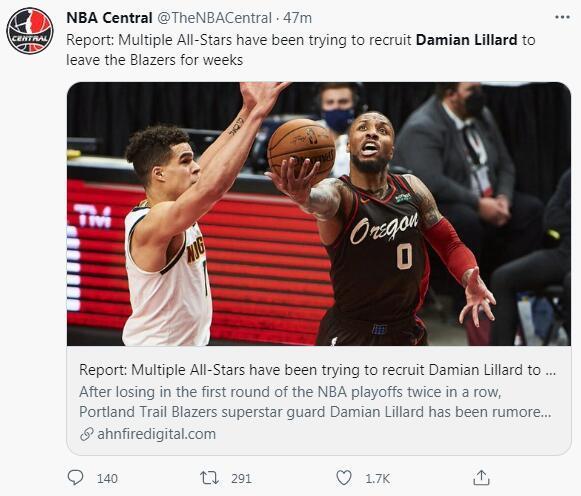Click the 140 replies count

[x=107, y=479]
